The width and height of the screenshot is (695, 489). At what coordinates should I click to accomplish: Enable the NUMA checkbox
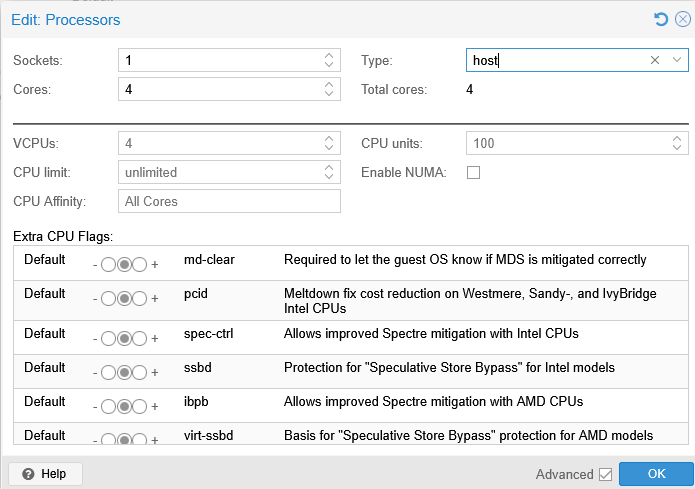pos(474,172)
